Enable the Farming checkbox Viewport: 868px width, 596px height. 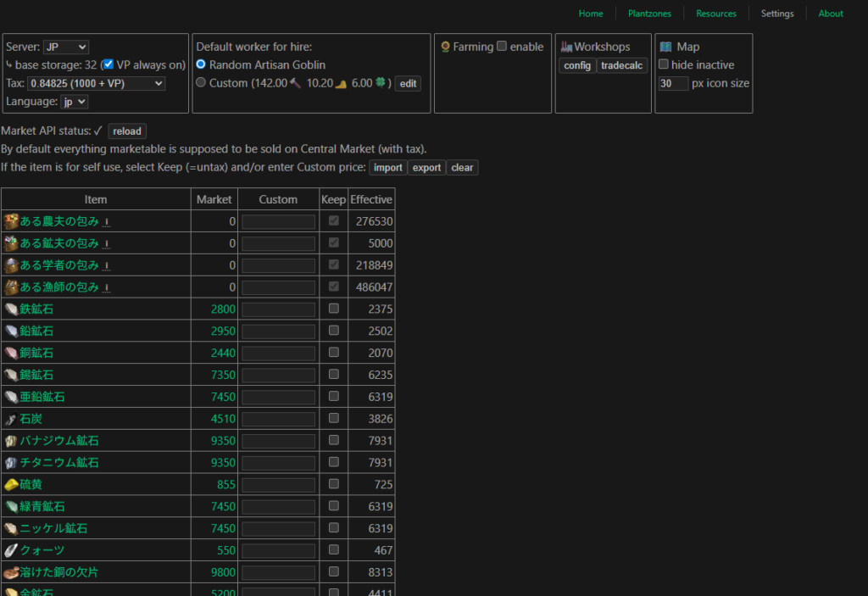(502, 47)
